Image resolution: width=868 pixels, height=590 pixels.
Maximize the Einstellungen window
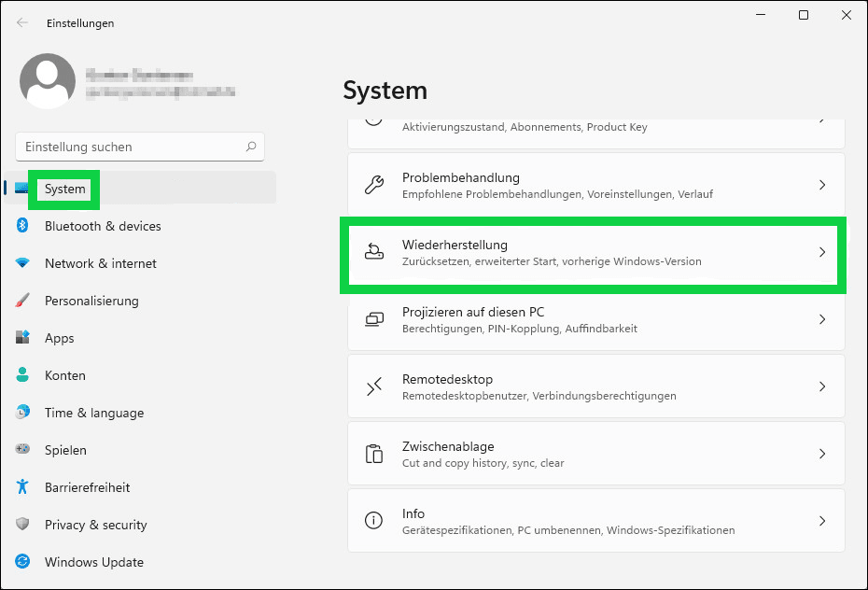coord(804,15)
